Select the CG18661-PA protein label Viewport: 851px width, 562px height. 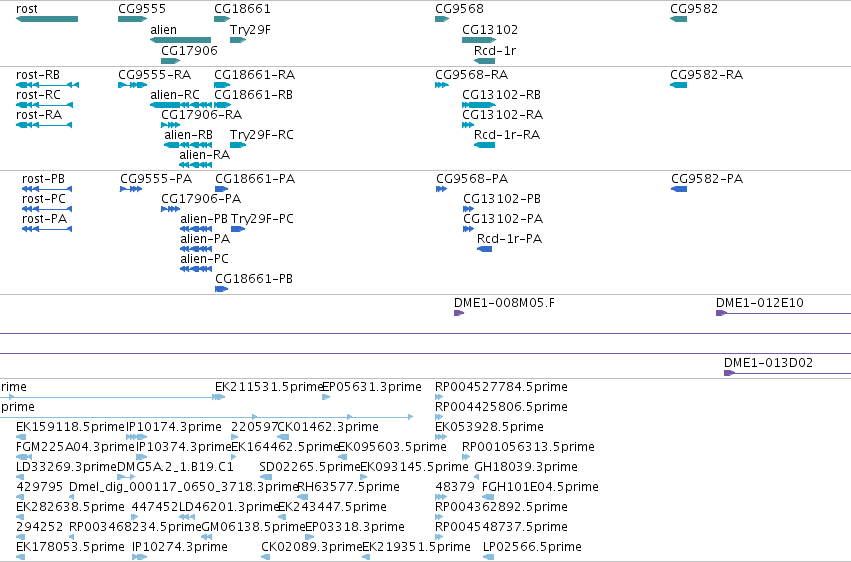click(x=255, y=178)
